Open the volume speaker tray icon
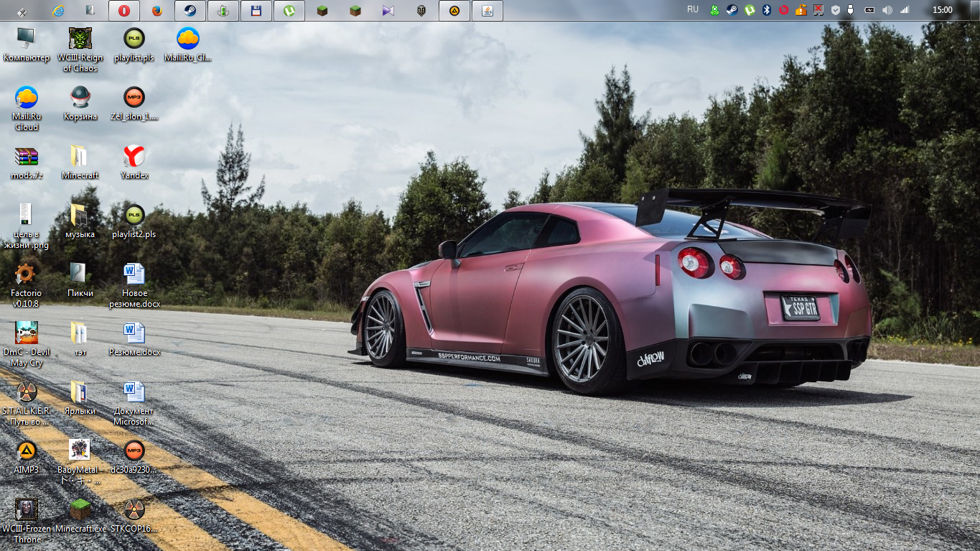This screenshot has width=980, height=551. pyautogui.click(x=887, y=10)
